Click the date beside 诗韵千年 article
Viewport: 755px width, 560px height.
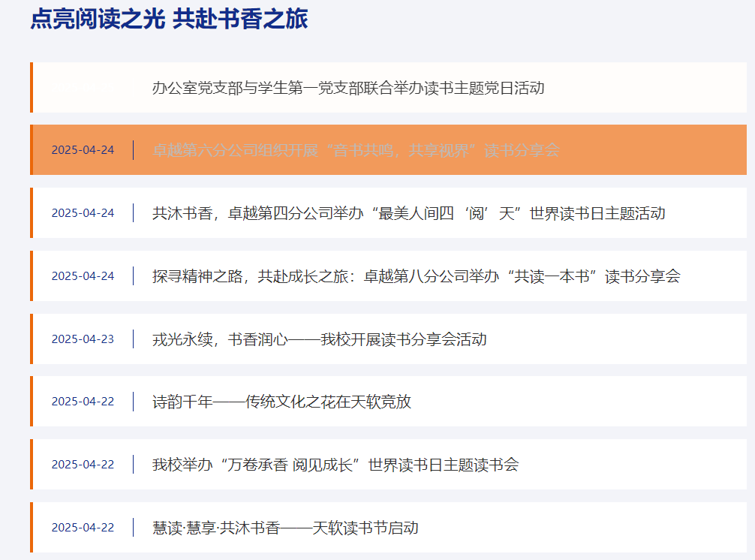click(83, 402)
